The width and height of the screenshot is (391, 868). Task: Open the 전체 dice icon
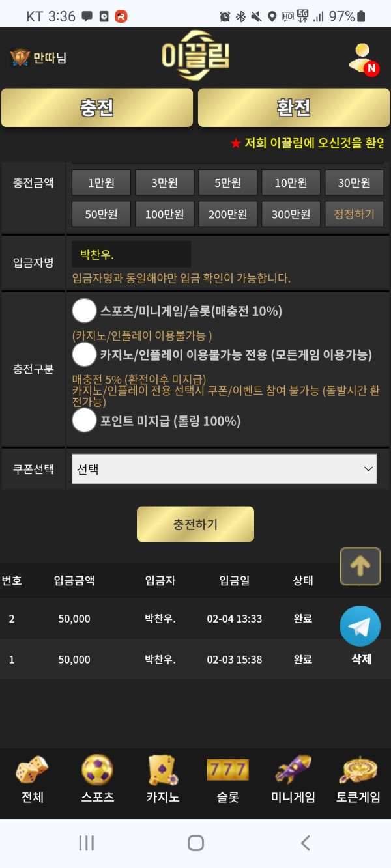[x=32, y=770]
